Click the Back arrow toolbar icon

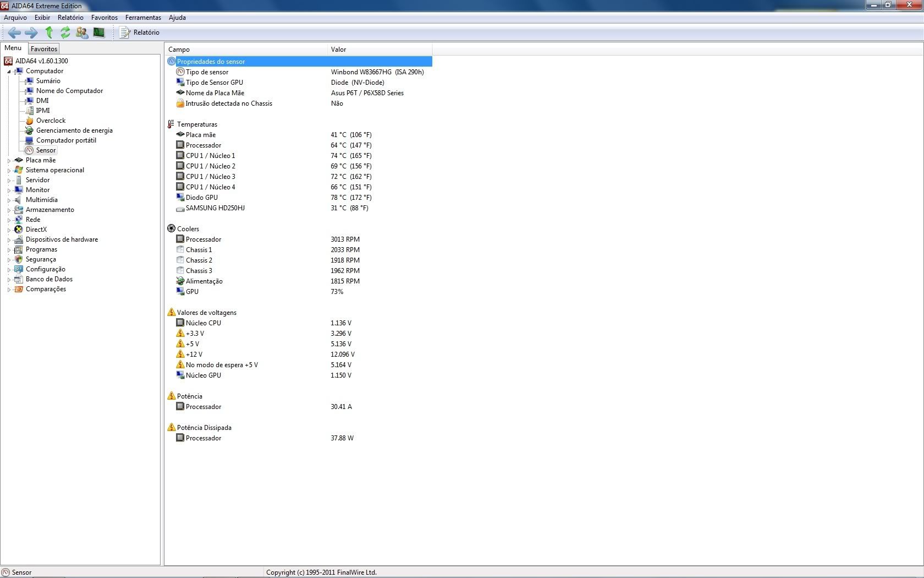coord(14,32)
